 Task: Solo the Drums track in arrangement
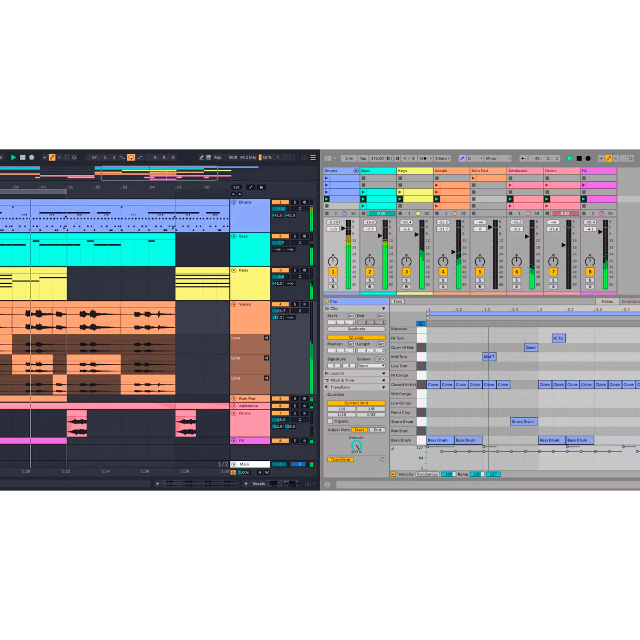click(295, 202)
